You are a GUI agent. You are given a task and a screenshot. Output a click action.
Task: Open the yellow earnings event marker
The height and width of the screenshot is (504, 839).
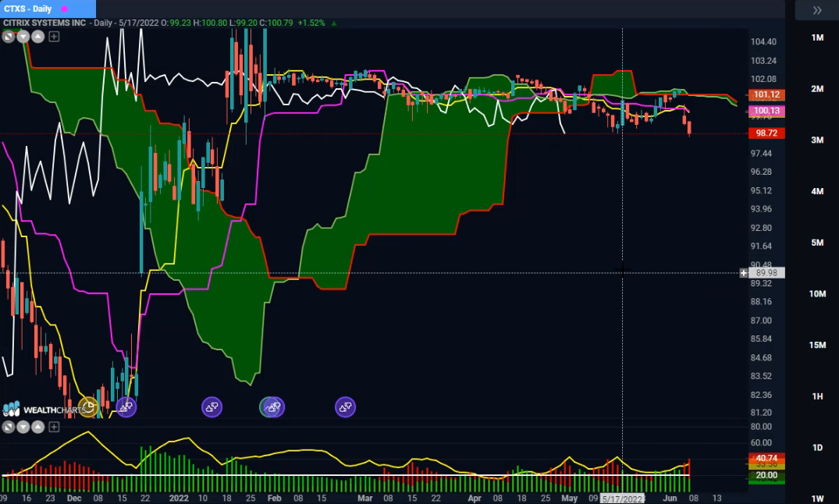(89, 407)
